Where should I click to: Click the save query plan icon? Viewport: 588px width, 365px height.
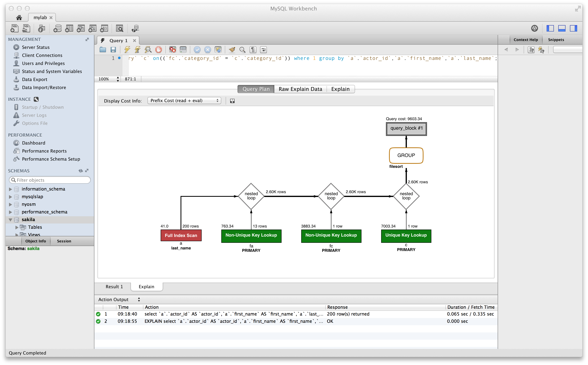[x=232, y=100]
